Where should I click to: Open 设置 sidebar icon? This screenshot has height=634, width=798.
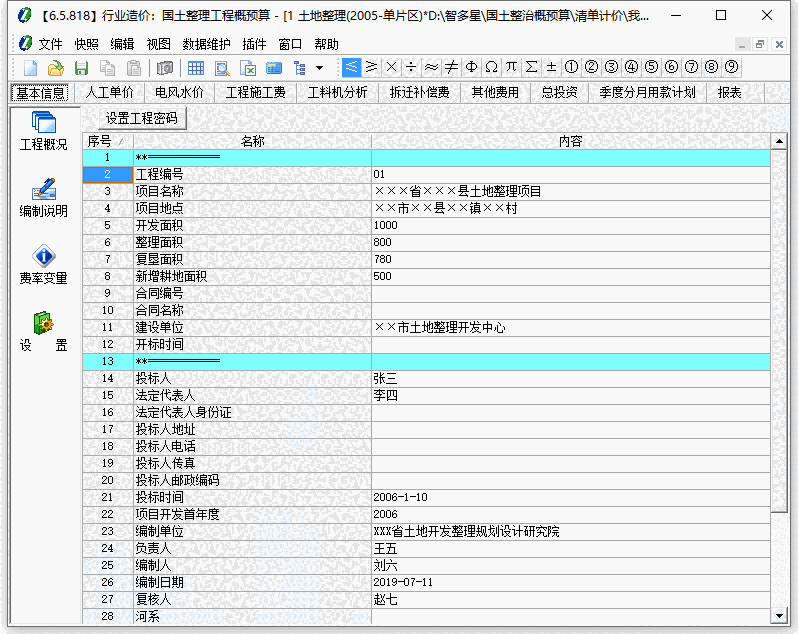click(43, 332)
